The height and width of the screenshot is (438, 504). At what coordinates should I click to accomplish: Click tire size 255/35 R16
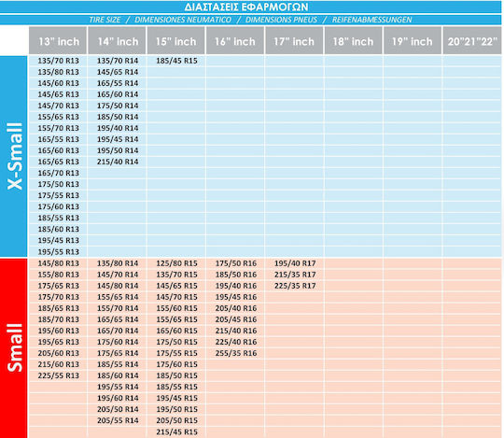(235, 353)
